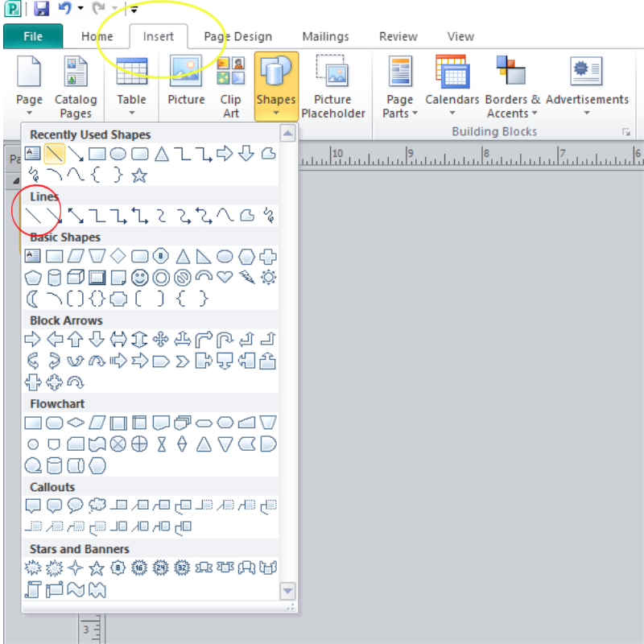
Task: Choose the 16-Point Star shape
Action: tap(139, 568)
